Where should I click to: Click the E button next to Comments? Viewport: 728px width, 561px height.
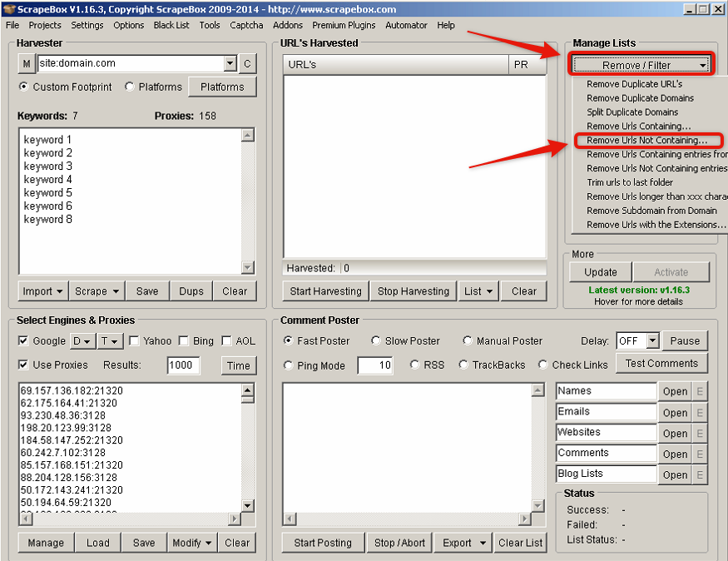700,454
